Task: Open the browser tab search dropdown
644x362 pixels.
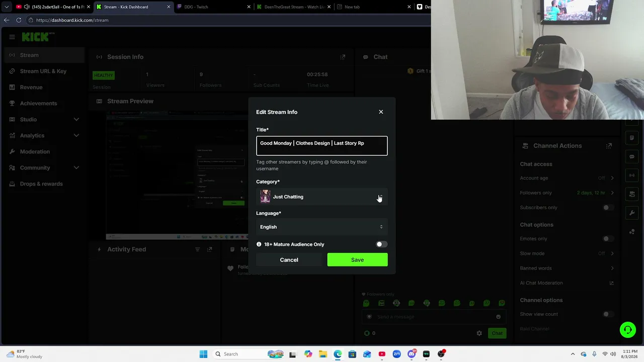Action: [x=6, y=7]
